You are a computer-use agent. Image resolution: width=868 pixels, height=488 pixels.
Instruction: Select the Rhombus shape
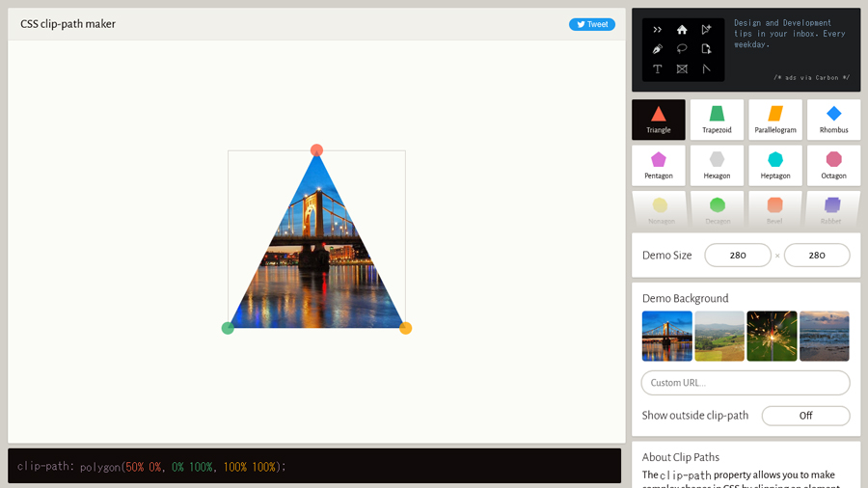833,120
